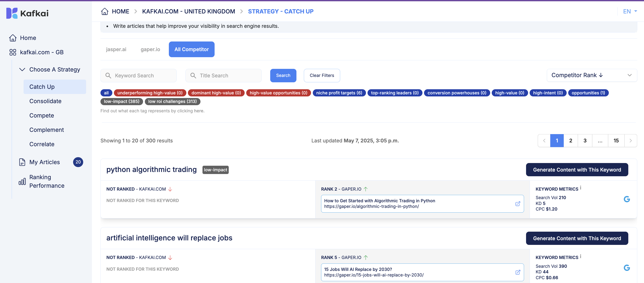Generate content for artificial intelligence will replace jobs
This screenshot has height=283, width=644.
(577, 238)
